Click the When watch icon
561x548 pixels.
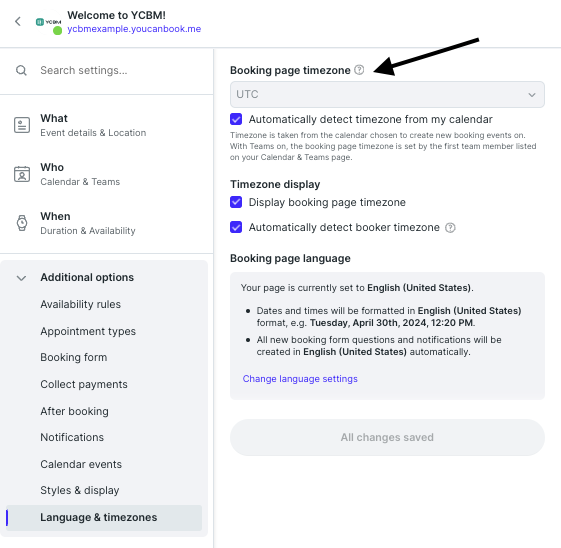pos(22,223)
